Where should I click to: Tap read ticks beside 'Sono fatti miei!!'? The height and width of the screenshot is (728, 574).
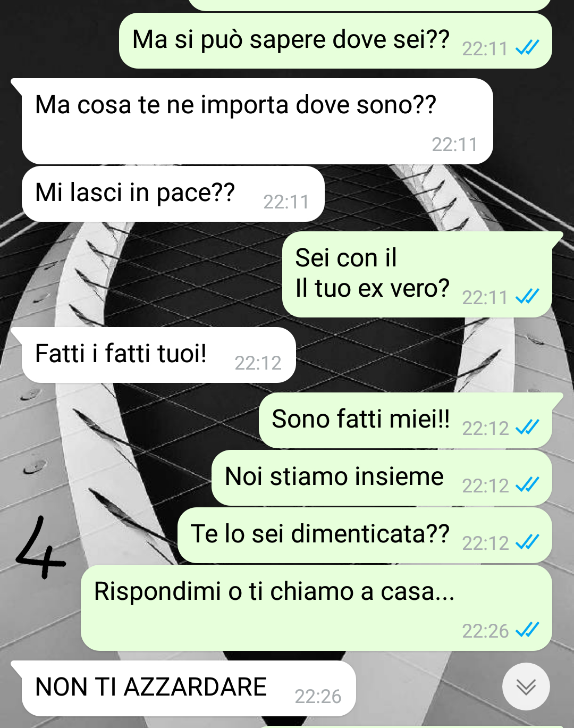click(528, 428)
